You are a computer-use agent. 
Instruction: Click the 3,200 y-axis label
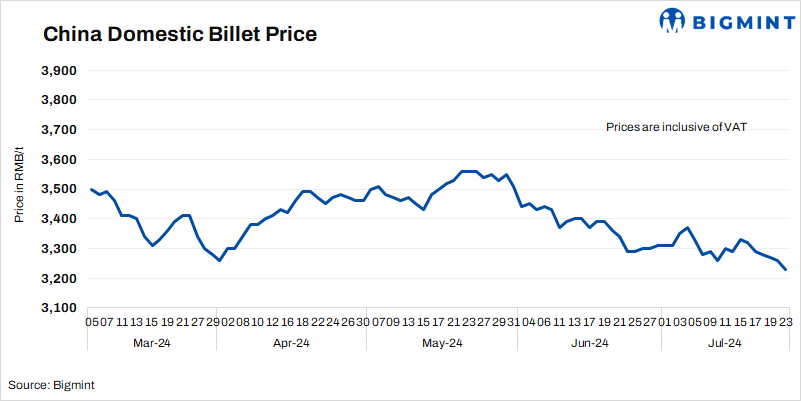pos(59,278)
